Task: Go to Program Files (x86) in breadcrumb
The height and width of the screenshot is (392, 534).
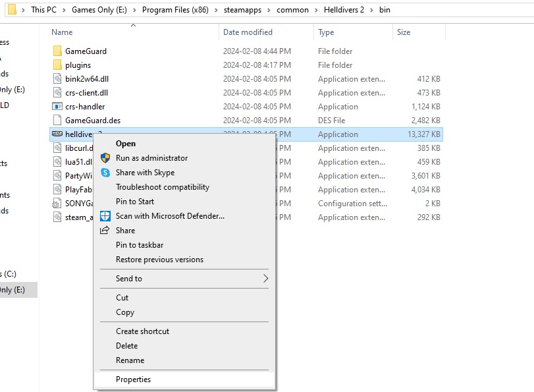Action: (175, 10)
